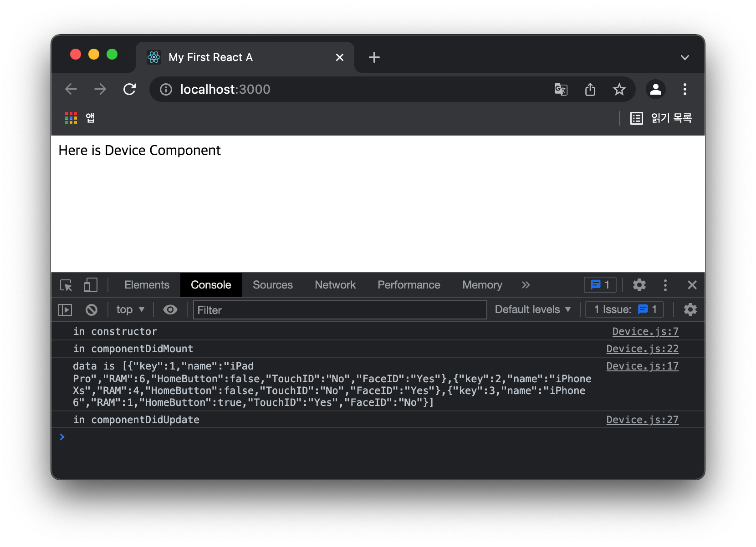Switch to Console tab
Image resolution: width=756 pixels, height=547 pixels.
[211, 285]
